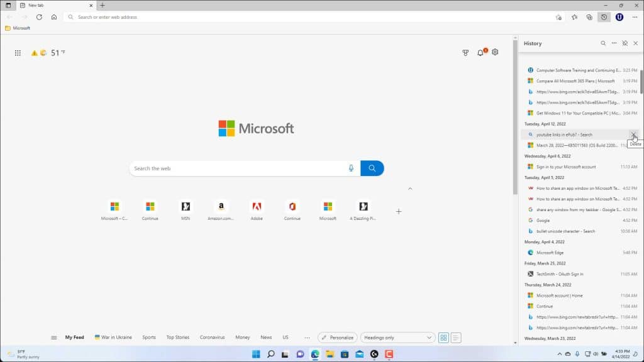
Task: Select the War in Ukraine tab
Action: pyautogui.click(x=113, y=337)
